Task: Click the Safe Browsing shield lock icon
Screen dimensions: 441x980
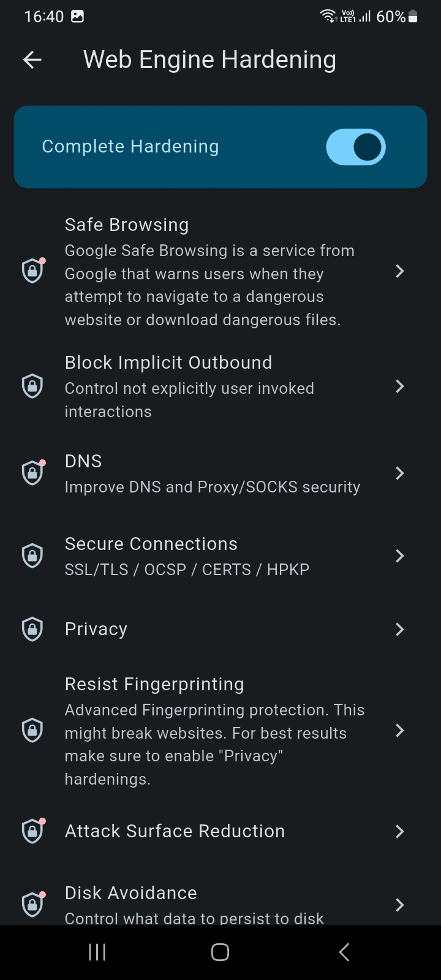Action: (x=32, y=271)
